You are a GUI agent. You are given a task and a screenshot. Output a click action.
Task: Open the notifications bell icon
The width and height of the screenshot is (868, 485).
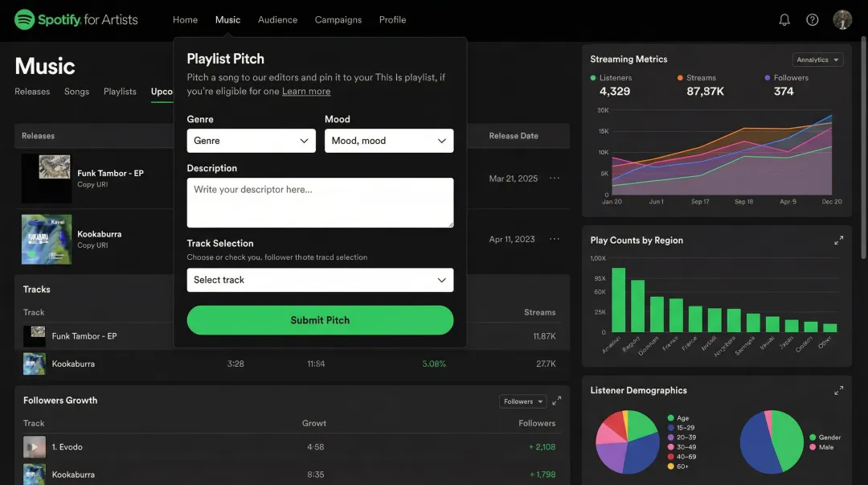[784, 19]
